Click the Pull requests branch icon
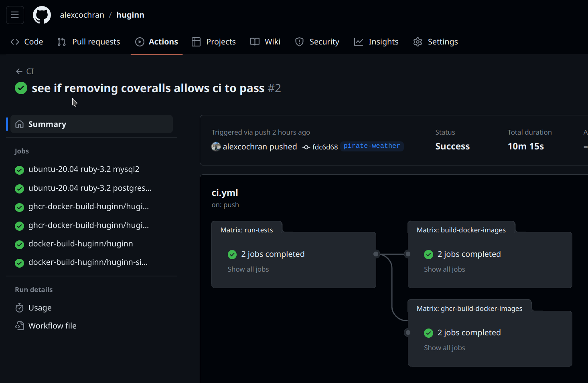Image resolution: width=588 pixels, height=383 pixels. 62,42
